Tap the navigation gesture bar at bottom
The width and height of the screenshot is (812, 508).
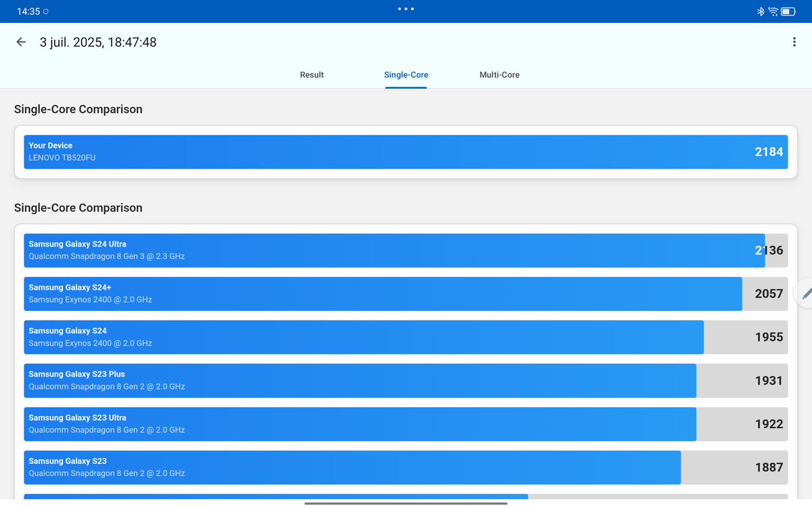pos(406,503)
